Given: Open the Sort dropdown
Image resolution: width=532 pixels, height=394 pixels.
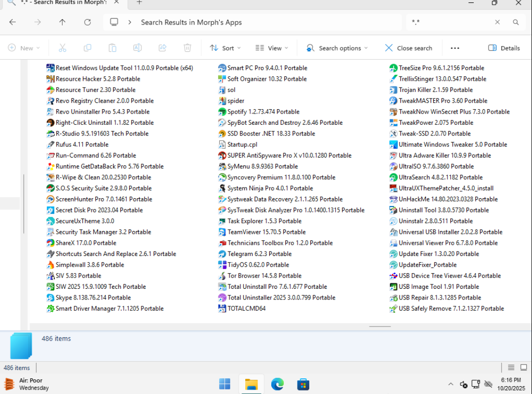Looking at the screenshot, I should (225, 48).
